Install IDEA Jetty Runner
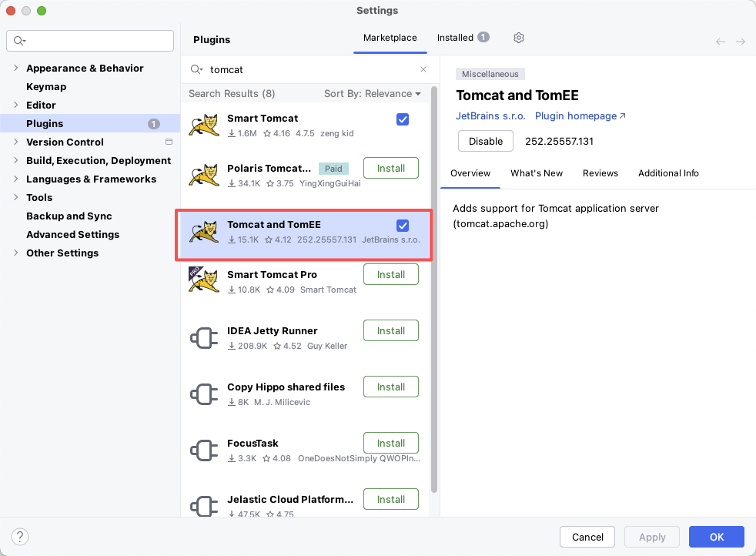Screen dimensions: 756x556 click(391, 331)
